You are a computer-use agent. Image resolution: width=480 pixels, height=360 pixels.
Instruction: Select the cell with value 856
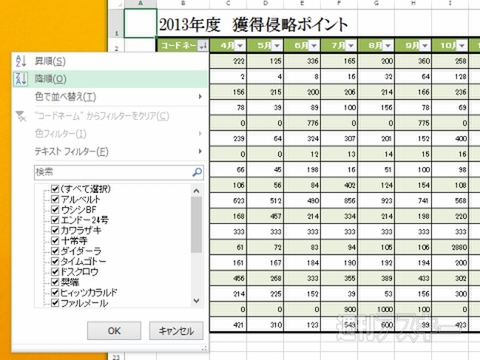point(339,201)
